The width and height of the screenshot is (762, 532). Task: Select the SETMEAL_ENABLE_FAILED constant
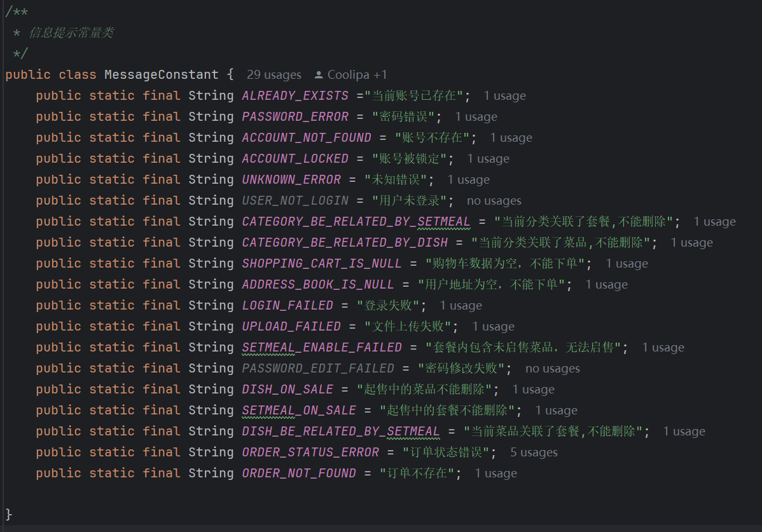click(322, 347)
